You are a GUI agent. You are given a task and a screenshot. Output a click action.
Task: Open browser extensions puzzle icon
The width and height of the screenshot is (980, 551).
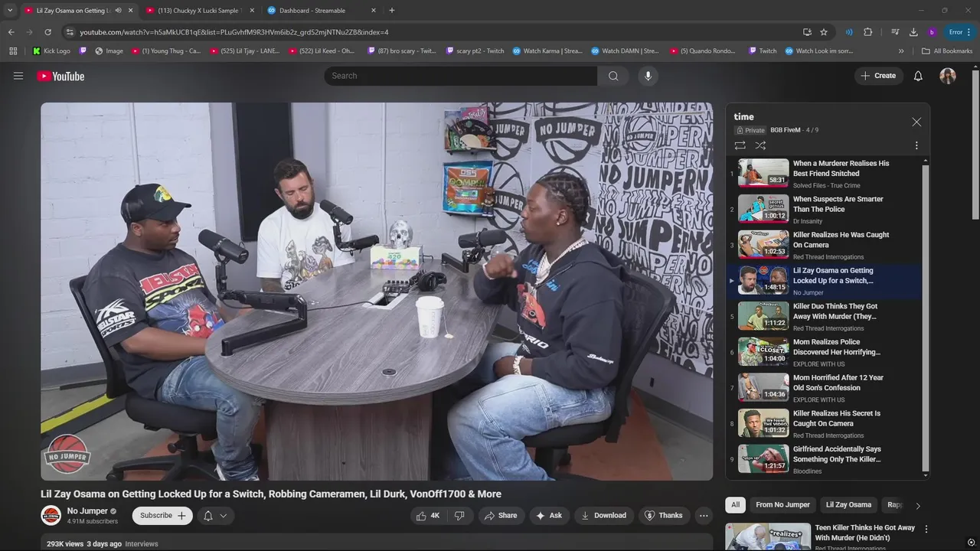click(867, 32)
